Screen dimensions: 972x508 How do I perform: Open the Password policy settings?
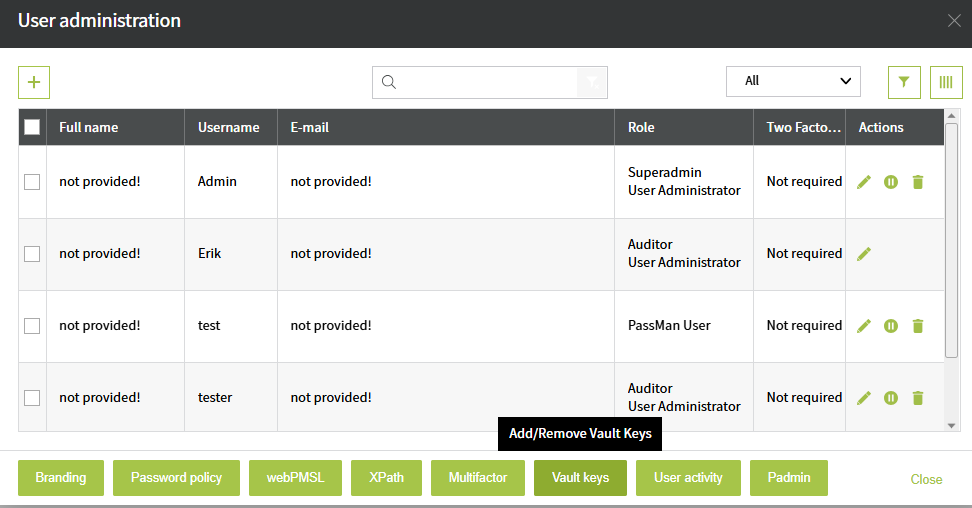(x=176, y=478)
